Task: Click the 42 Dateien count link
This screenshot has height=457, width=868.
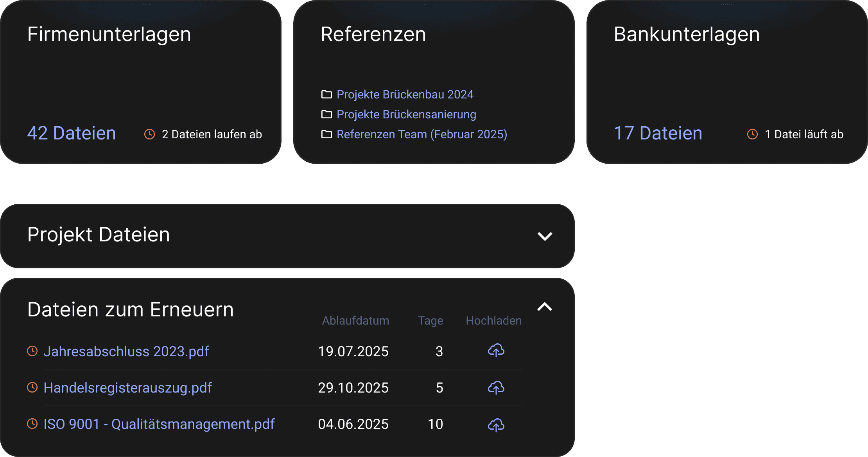Action: click(72, 133)
